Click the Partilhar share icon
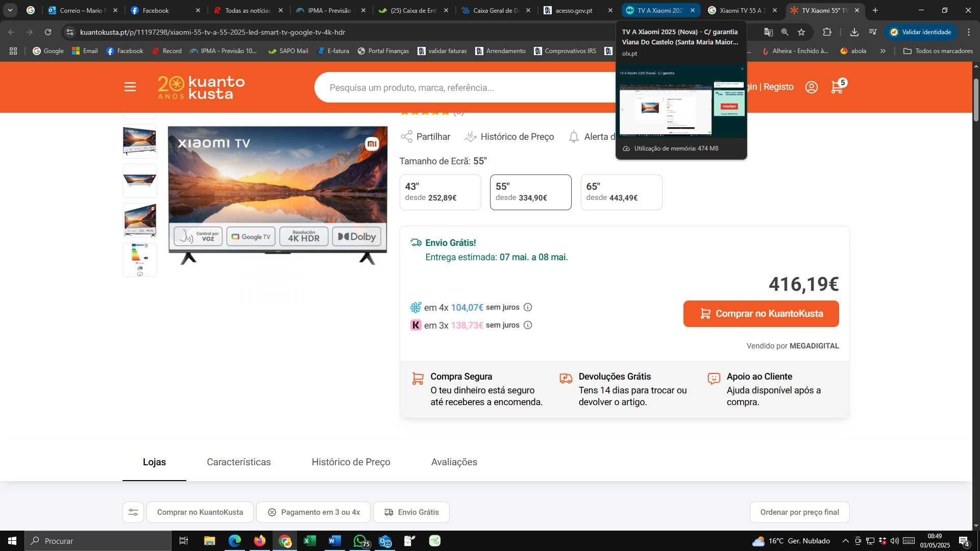Image resolution: width=980 pixels, height=551 pixels. pos(406,137)
